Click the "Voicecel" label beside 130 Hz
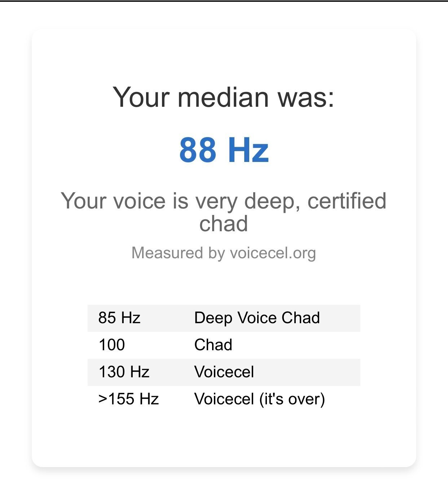The image size is (448, 492). (x=224, y=372)
